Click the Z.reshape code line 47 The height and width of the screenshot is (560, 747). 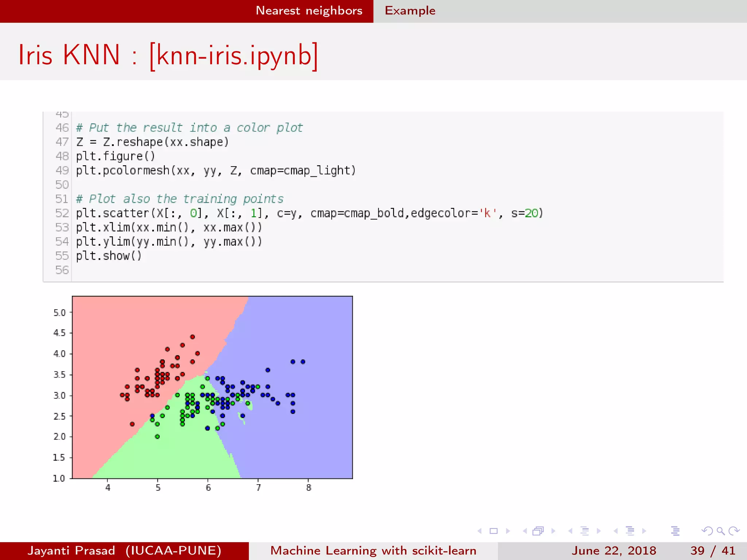click(152, 142)
